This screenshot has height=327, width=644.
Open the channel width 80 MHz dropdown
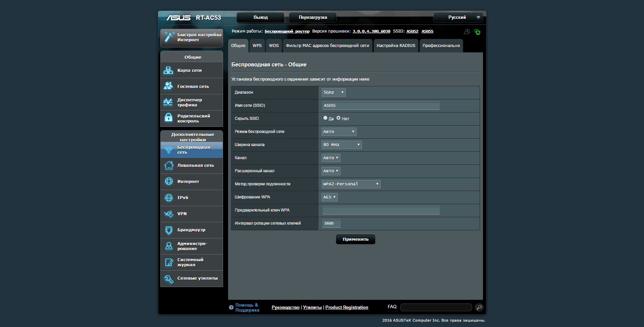click(341, 145)
